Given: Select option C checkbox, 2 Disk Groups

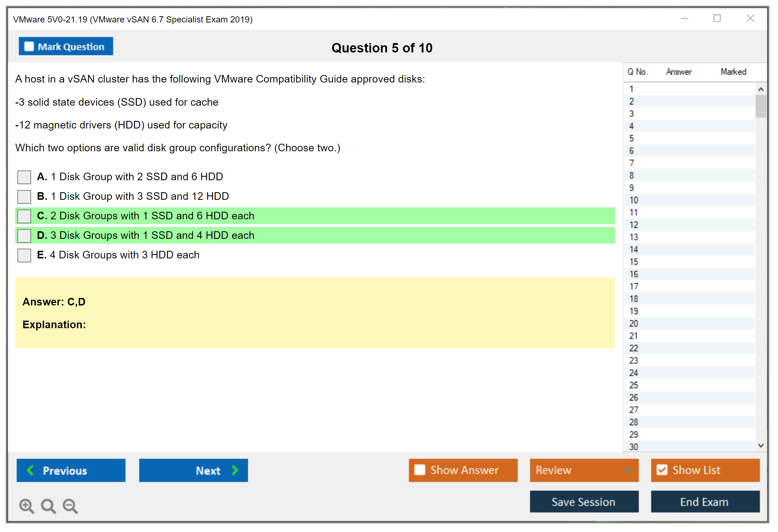Looking at the screenshot, I should (24, 216).
